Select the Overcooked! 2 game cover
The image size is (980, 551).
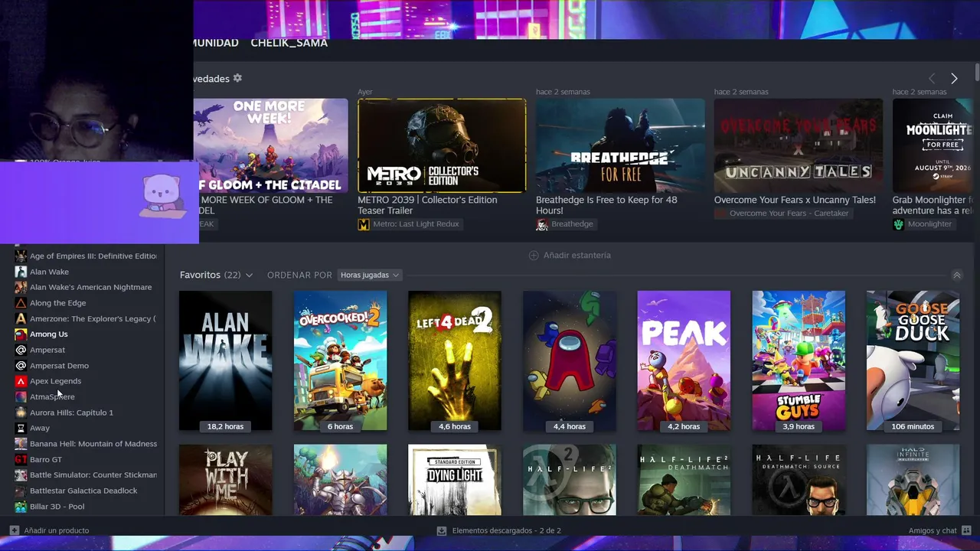pos(340,360)
